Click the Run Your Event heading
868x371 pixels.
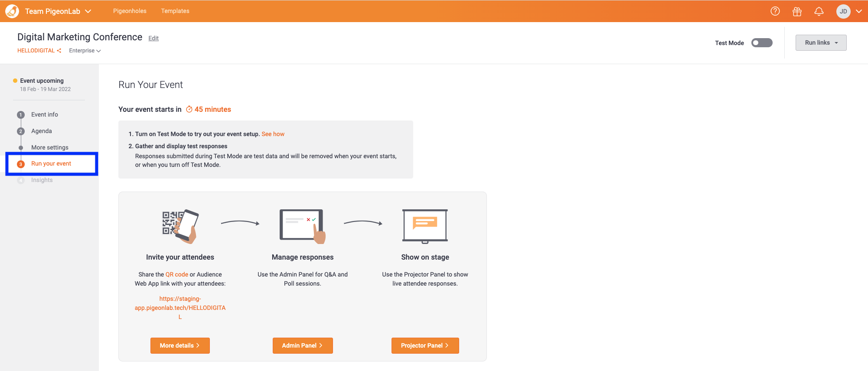point(150,85)
